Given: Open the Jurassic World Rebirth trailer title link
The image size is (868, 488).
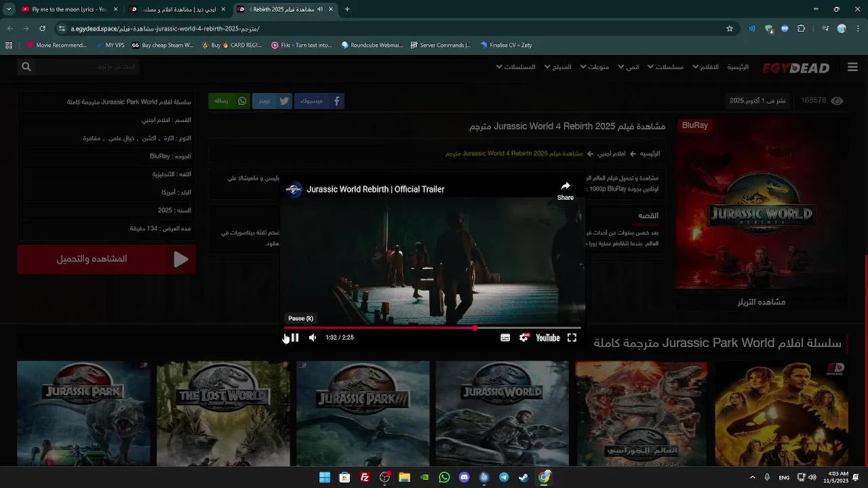Looking at the screenshot, I should (x=376, y=189).
